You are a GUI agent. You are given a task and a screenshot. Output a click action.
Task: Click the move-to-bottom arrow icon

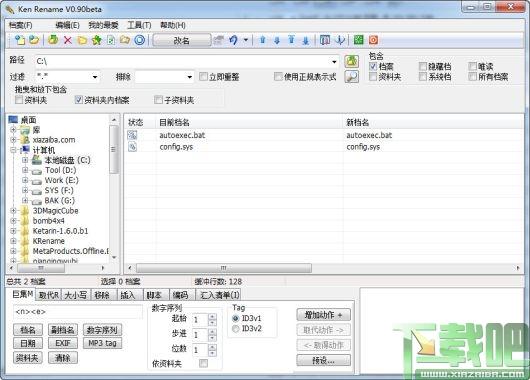click(x=306, y=41)
